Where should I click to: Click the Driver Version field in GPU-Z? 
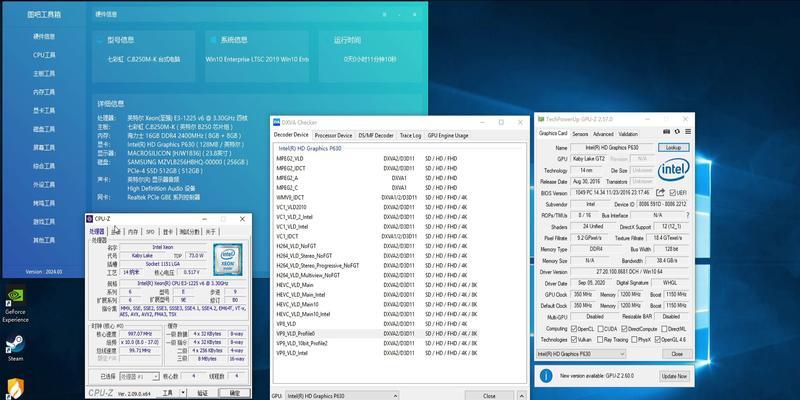(x=629, y=272)
